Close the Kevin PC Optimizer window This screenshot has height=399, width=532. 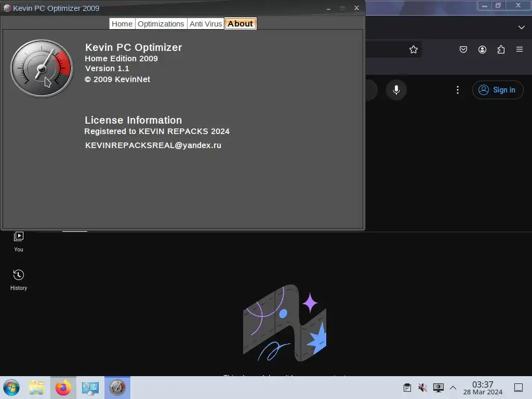point(356,8)
